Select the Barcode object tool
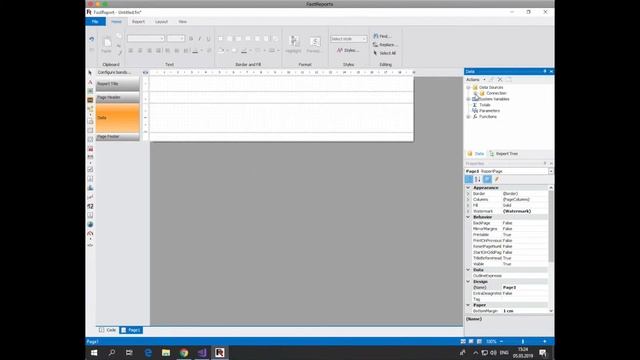Screen dimensions: 640x360 coord(90,157)
